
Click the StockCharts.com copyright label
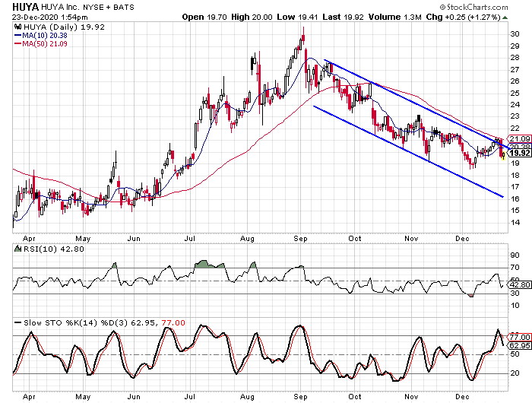pos(473,7)
